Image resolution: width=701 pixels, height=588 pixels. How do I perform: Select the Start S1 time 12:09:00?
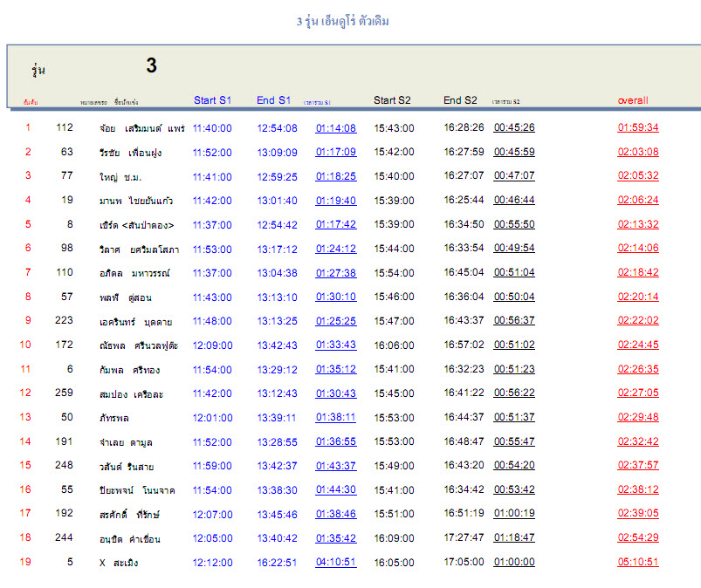212,345
